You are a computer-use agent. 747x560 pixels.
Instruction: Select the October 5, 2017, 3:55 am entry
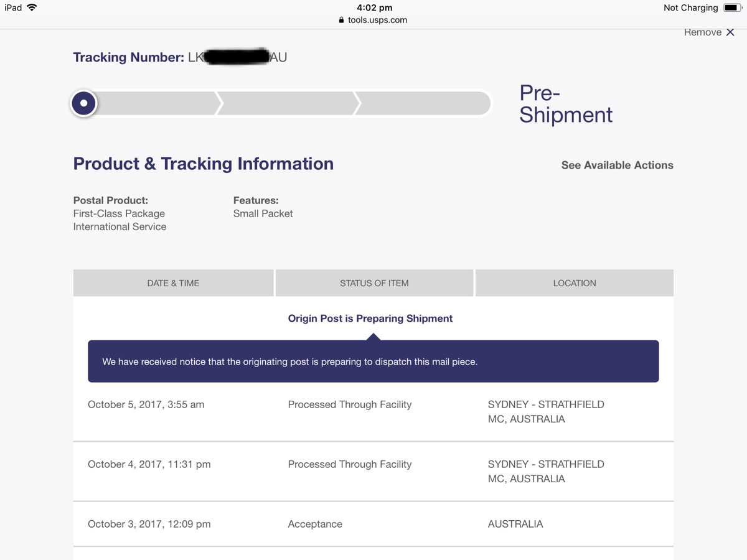point(146,404)
